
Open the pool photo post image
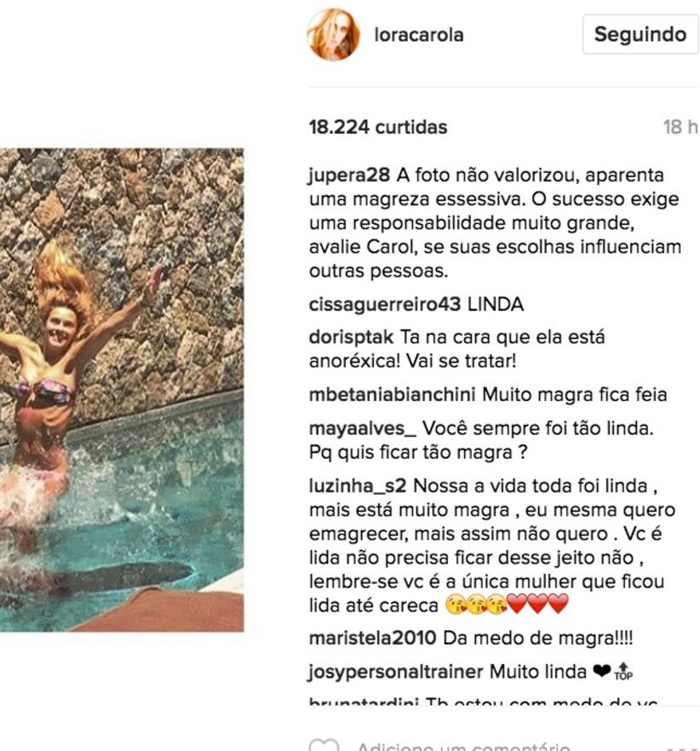[122, 390]
